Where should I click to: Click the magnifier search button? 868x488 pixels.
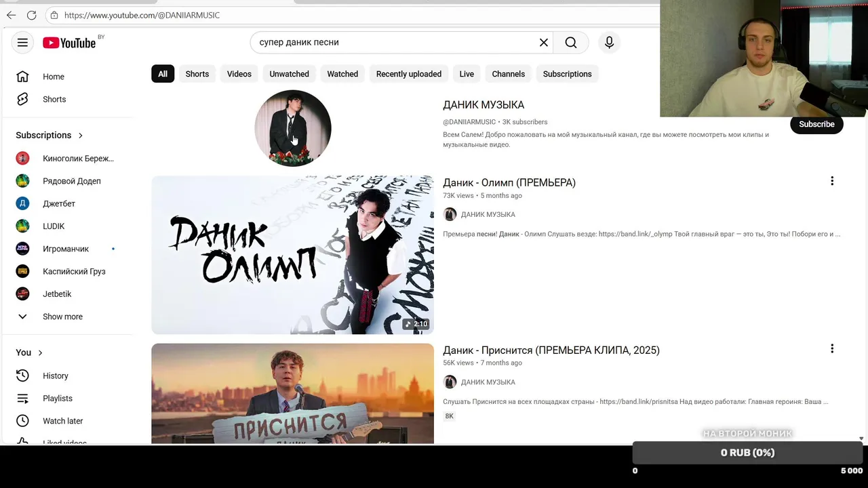pyautogui.click(x=571, y=42)
